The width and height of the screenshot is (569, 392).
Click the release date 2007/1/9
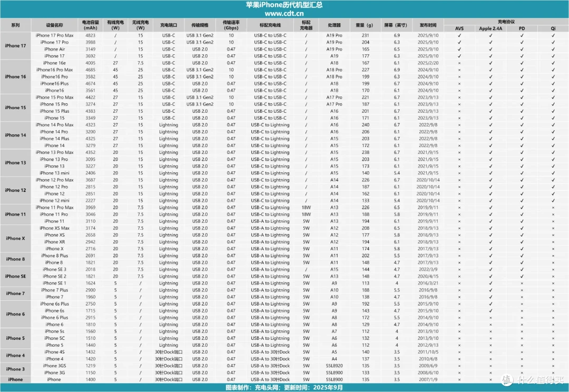tap(428, 379)
